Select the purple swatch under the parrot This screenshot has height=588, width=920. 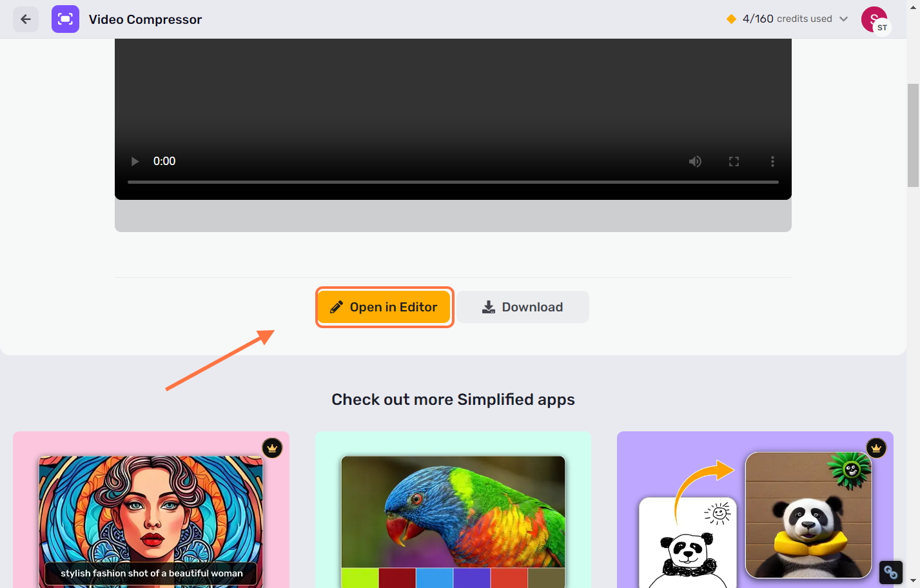(472, 578)
